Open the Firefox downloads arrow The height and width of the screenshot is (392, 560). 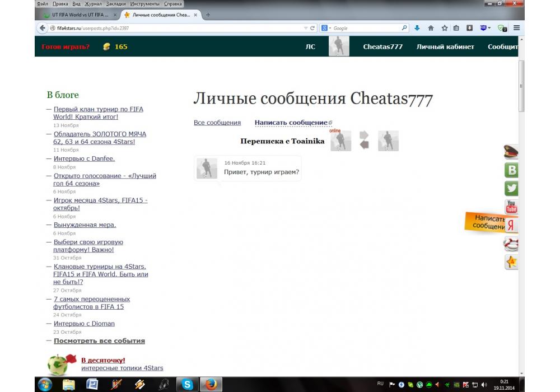tap(417, 28)
